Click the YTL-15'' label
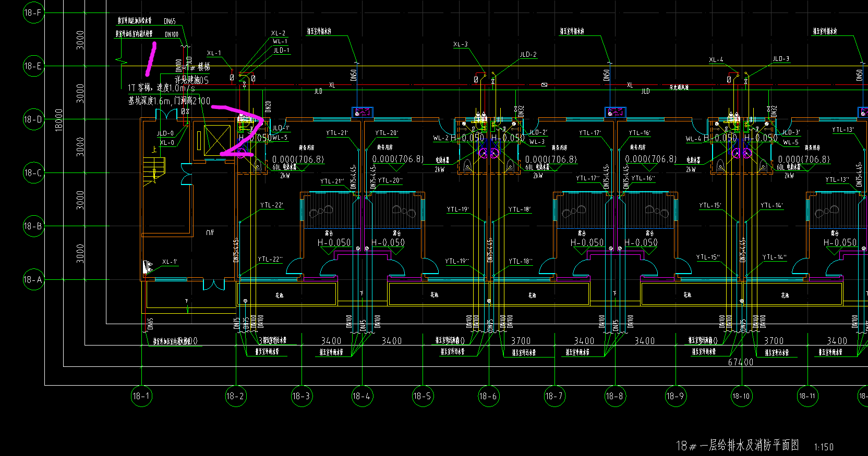Image resolution: width=868 pixels, height=456 pixels. (708, 257)
